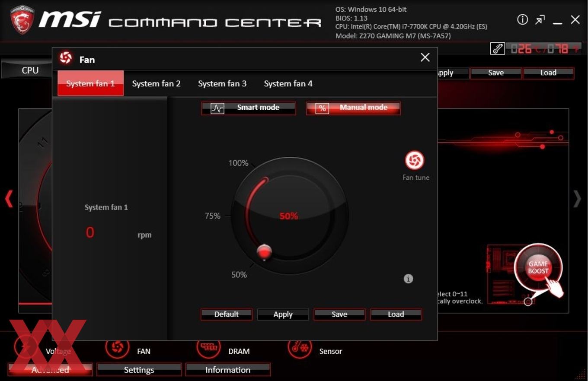Viewport: 588px width, 381px height.
Task: Click the System fan 1 rpm value
Action: [90, 233]
